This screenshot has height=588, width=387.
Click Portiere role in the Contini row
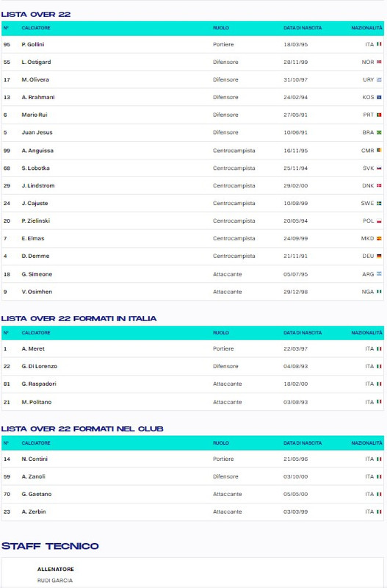pos(223,459)
